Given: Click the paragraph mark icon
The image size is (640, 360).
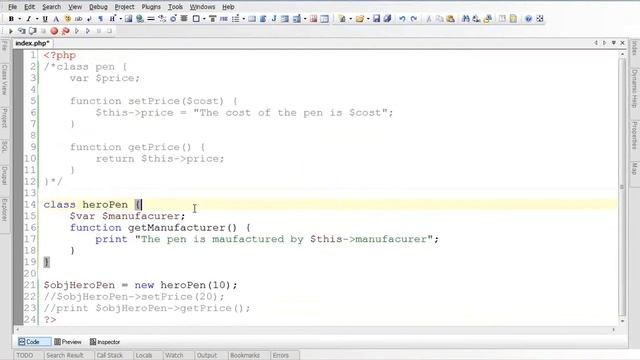Looking at the screenshot, I should (x=100, y=19).
